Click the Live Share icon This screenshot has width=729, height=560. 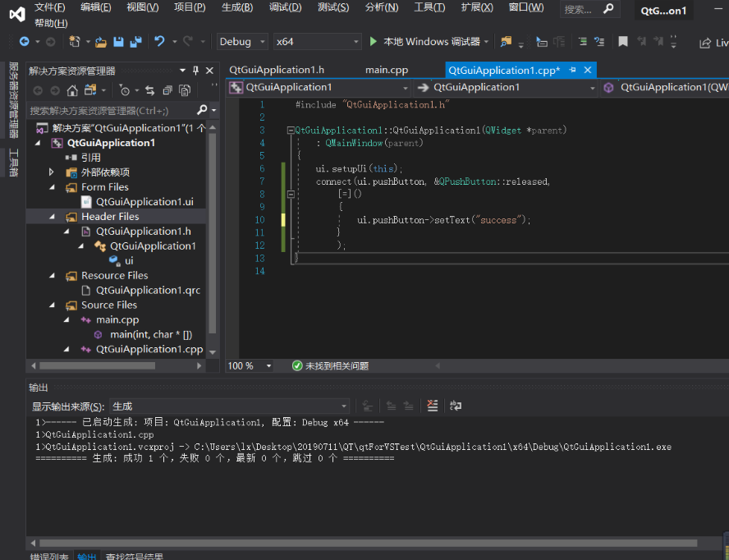click(705, 43)
